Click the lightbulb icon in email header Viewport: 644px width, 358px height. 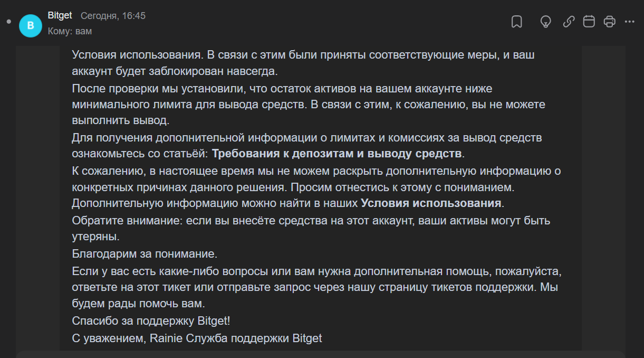click(546, 22)
